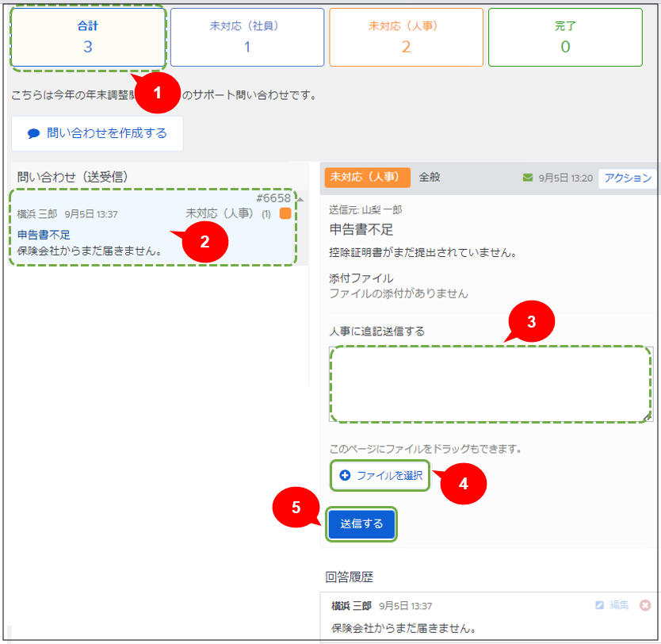Click the red callout marker number 4
The width and height of the screenshot is (661, 644).
click(x=462, y=484)
